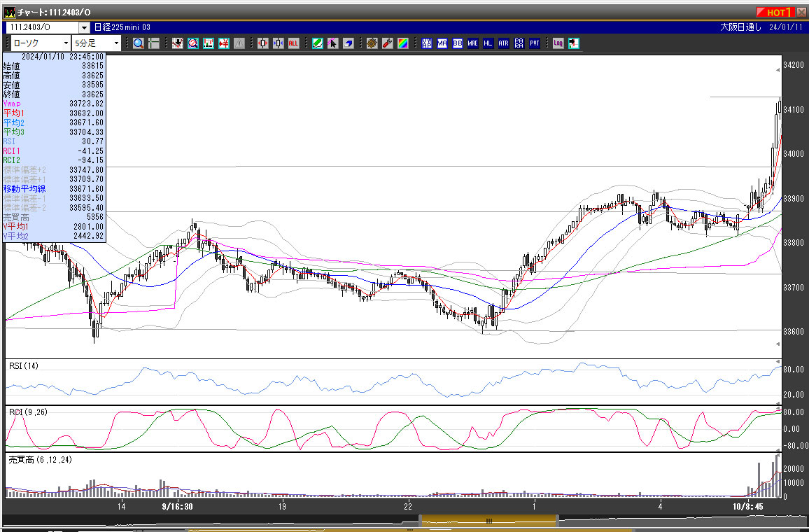This screenshot has width=809, height=532.
Task: Click the 2024/01/10 23:45:00 timestamp
Action: 62,57
